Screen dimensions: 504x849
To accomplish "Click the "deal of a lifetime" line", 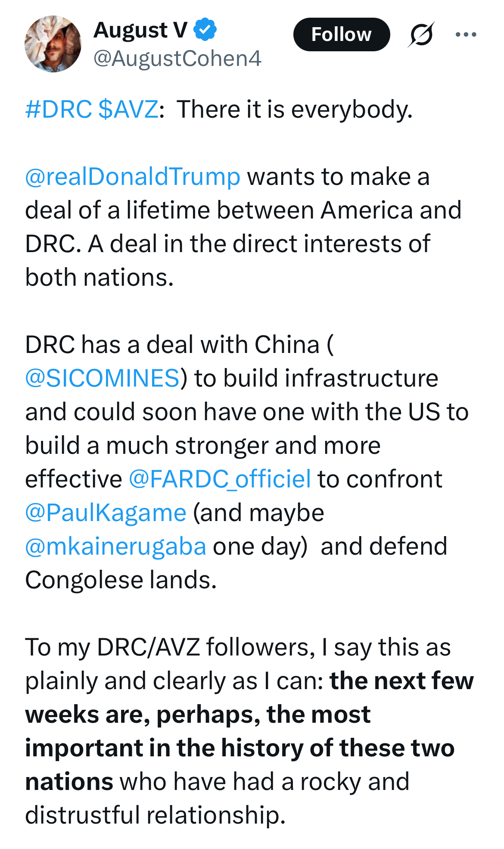I will [x=243, y=210].
